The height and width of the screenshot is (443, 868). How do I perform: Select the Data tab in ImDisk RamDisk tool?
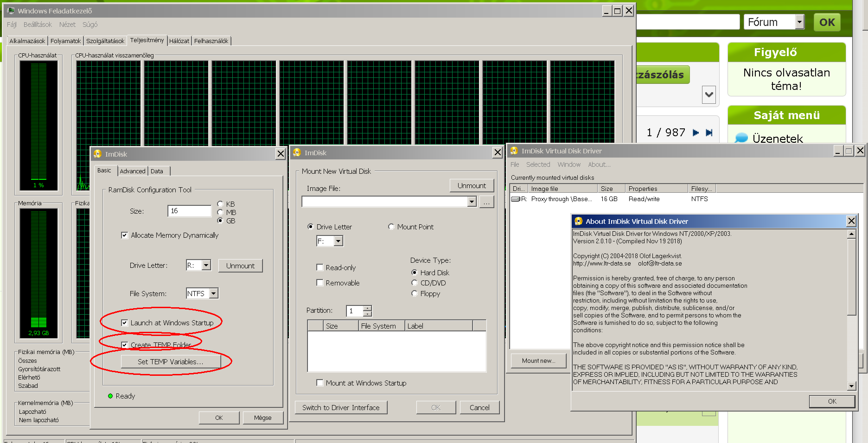pyautogui.click(x=157, y=171)
